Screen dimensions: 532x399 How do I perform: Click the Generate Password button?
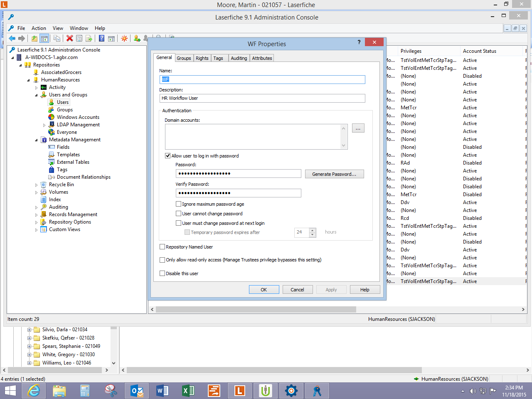click(334, 174)
